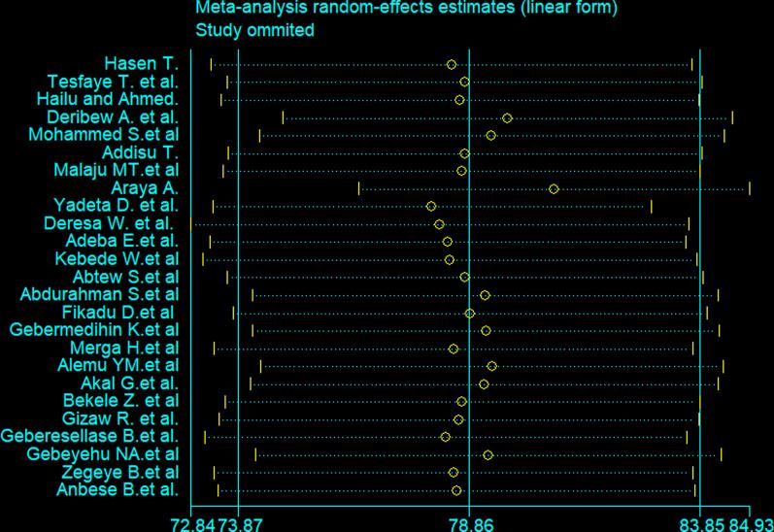Click the estimate circle on Yadeta D. row
Viewport: 774px width, 532px height.
pyautogui.click(x=431, y=206)
